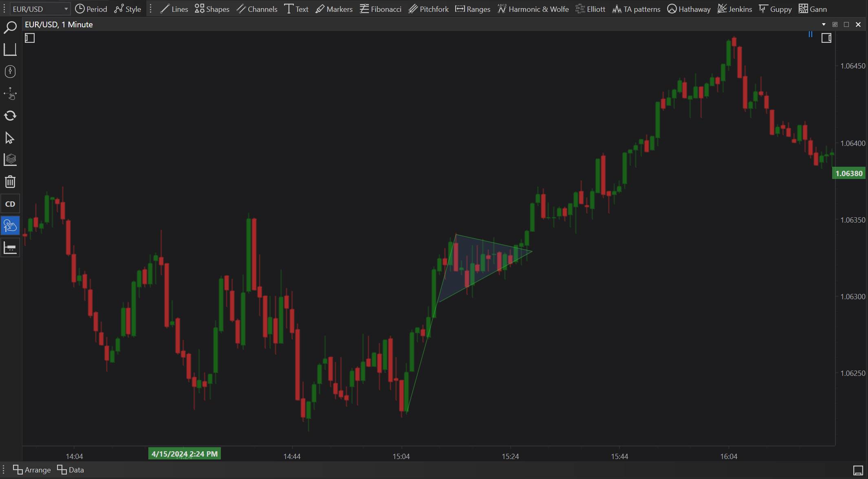The image size is (868, 479).
Task: Open the EUR/USD symbol dropdown
Action: (40, 9)
